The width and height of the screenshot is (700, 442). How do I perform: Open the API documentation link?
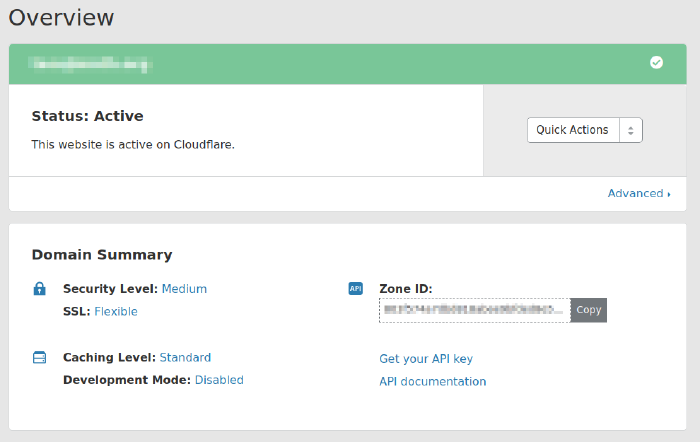pyautogui.click(x=433, y=382)
